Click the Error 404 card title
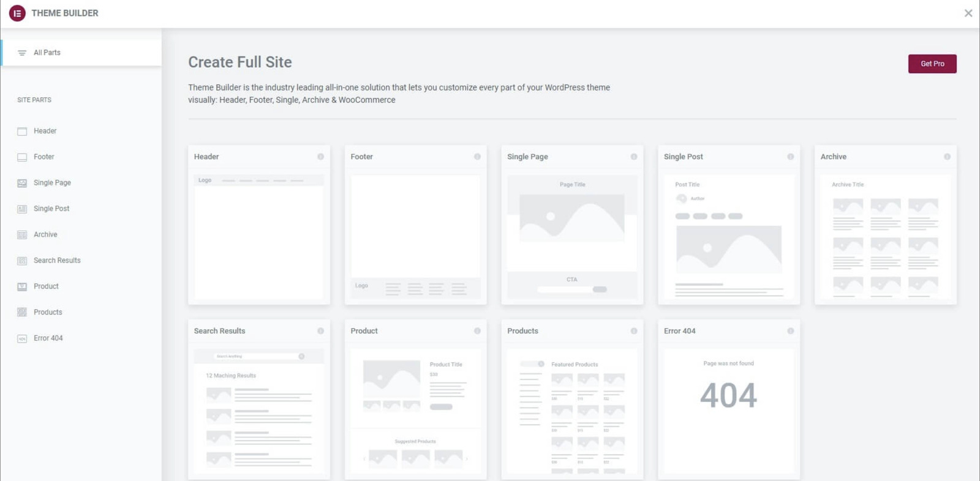The image size is (980, 481). pos(680,331)
